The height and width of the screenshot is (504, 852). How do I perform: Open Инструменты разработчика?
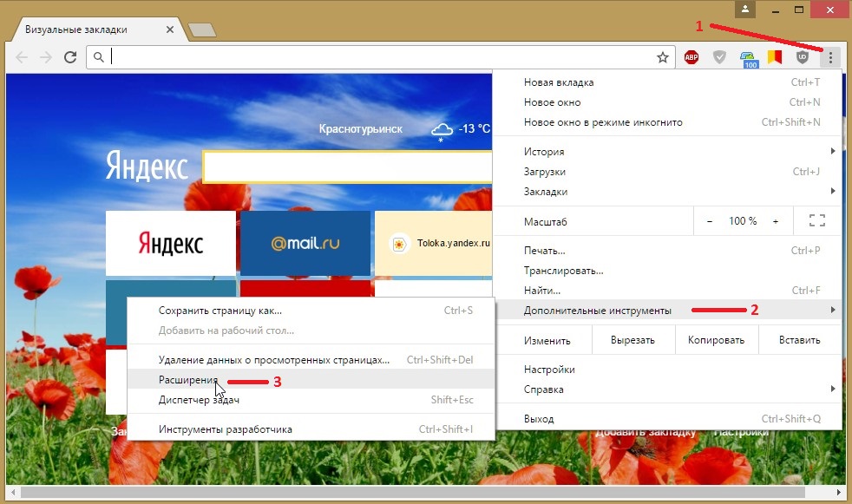(x=311, y=429)
